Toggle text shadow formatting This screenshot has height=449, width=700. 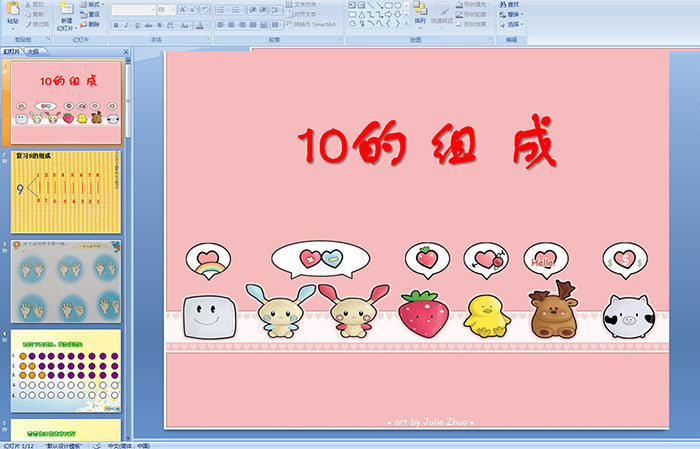click(x=159, y=25)
